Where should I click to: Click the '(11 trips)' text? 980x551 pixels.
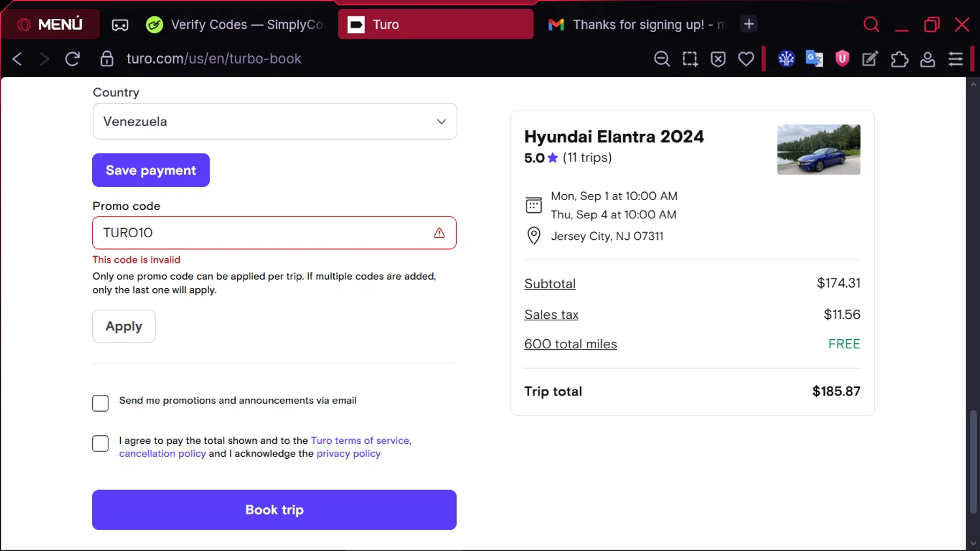(x=587, y=158)
